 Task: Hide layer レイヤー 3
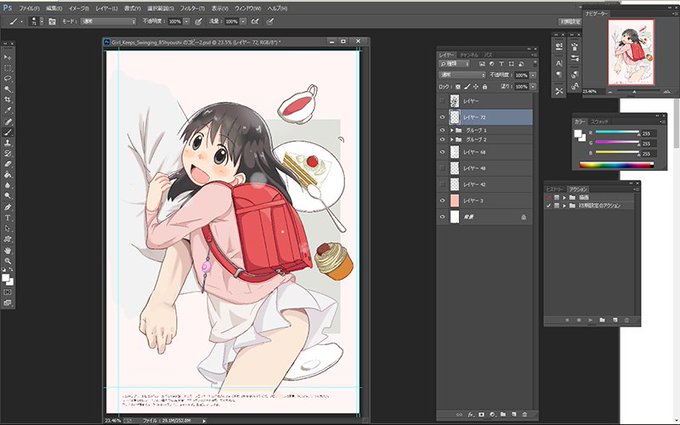tap(442, 201)
